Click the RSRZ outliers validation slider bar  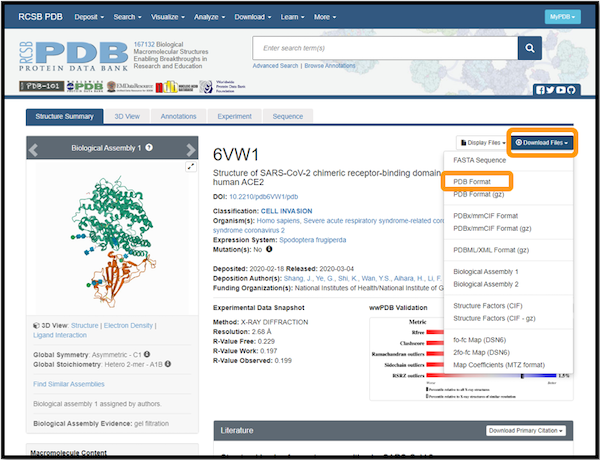491,375
